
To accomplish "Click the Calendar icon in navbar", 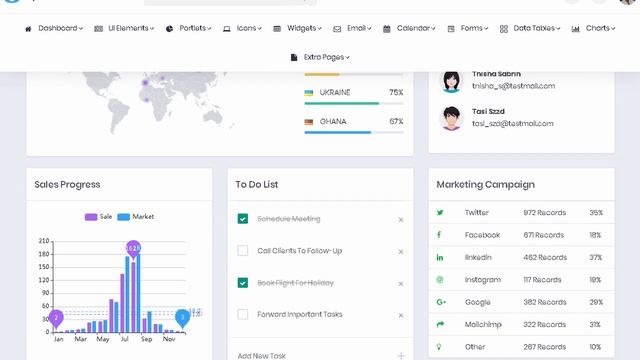I will click(x=387, y=29).
